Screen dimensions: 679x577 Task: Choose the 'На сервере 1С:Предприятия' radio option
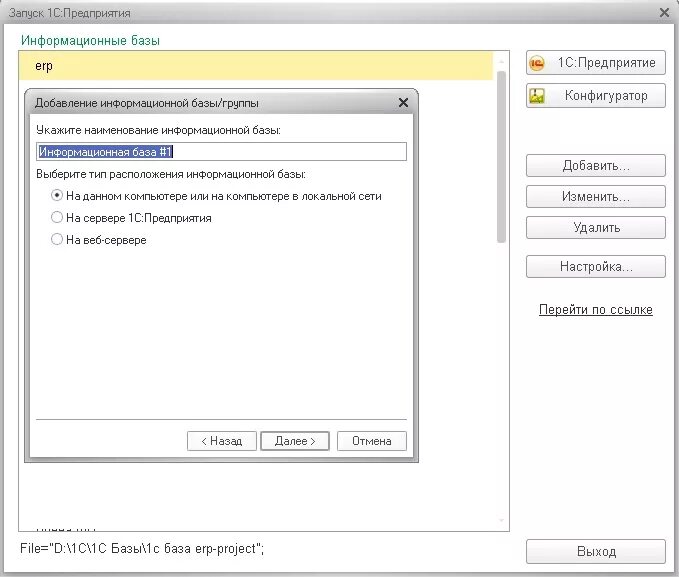(57, 217)
